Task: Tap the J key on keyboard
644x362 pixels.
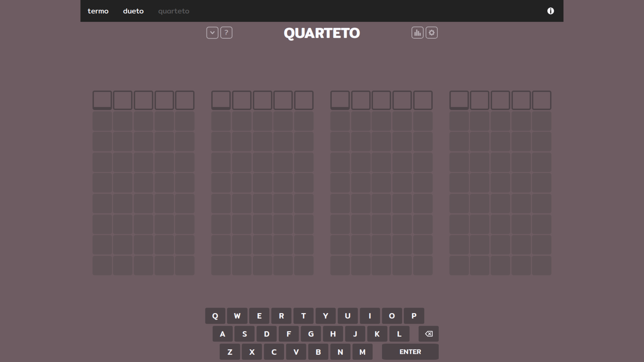Action: 355,334
